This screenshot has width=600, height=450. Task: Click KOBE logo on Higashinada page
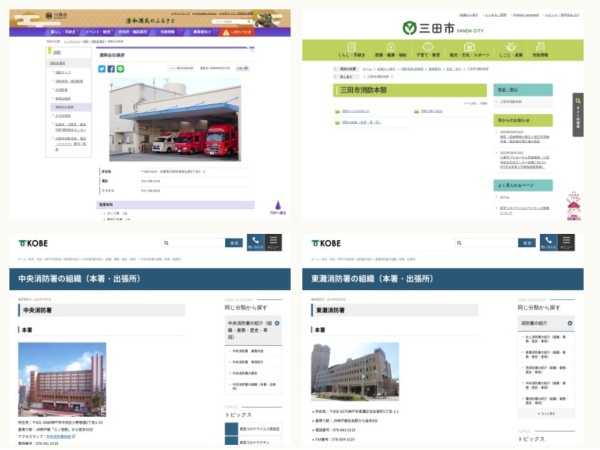click(326, 243)
